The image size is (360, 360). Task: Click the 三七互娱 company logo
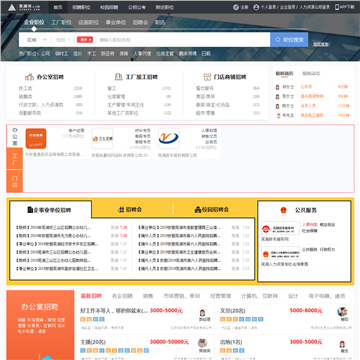point(102,138)
